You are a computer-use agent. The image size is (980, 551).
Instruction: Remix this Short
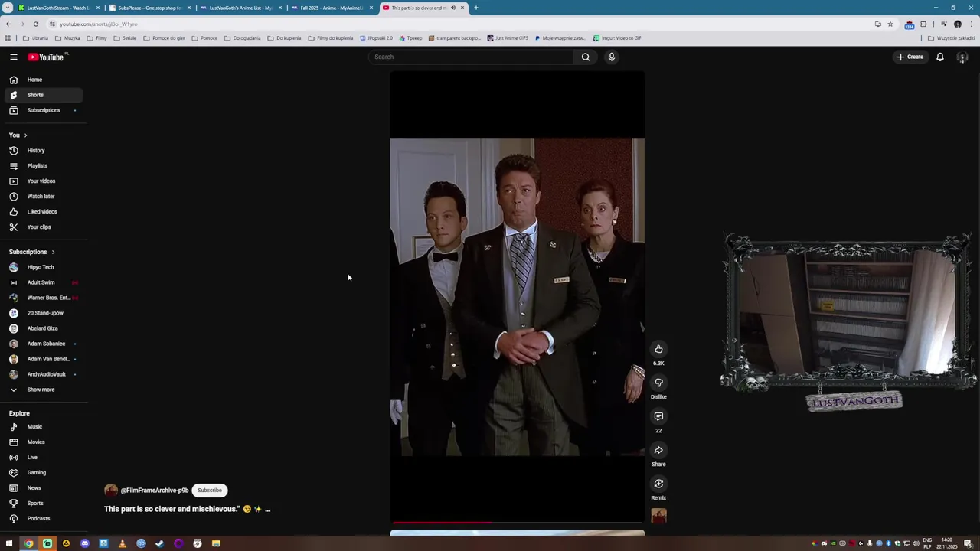point(658,484)
